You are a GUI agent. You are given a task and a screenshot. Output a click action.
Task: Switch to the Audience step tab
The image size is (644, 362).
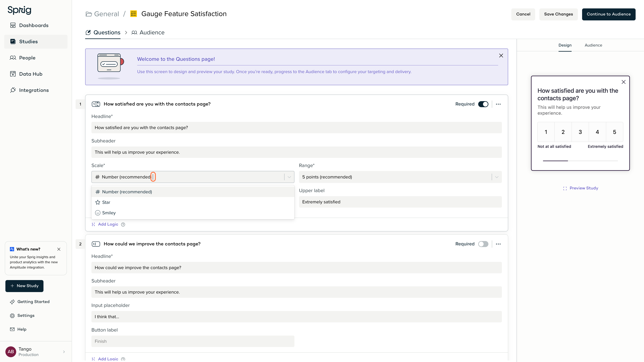(x=148, y=33)
